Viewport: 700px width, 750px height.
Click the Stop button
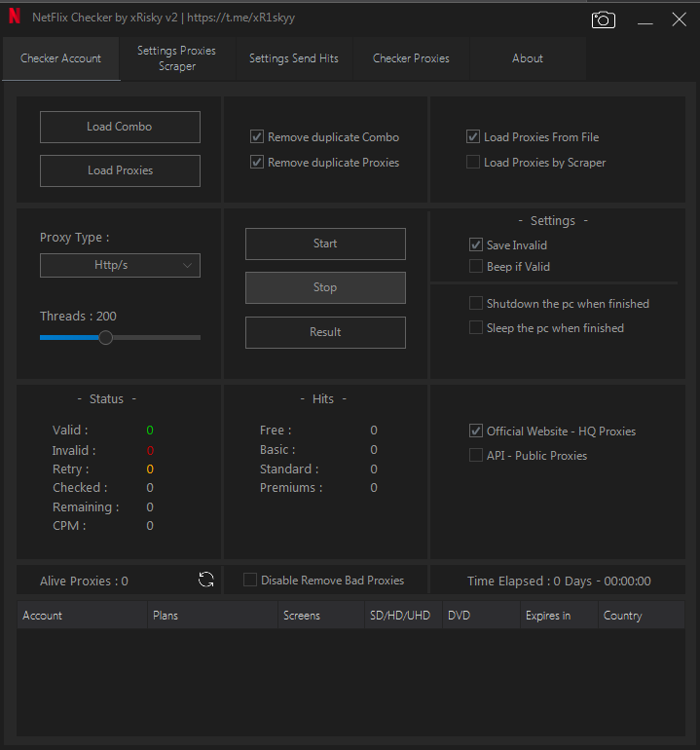pyautogui.click(x=325, y=287)
